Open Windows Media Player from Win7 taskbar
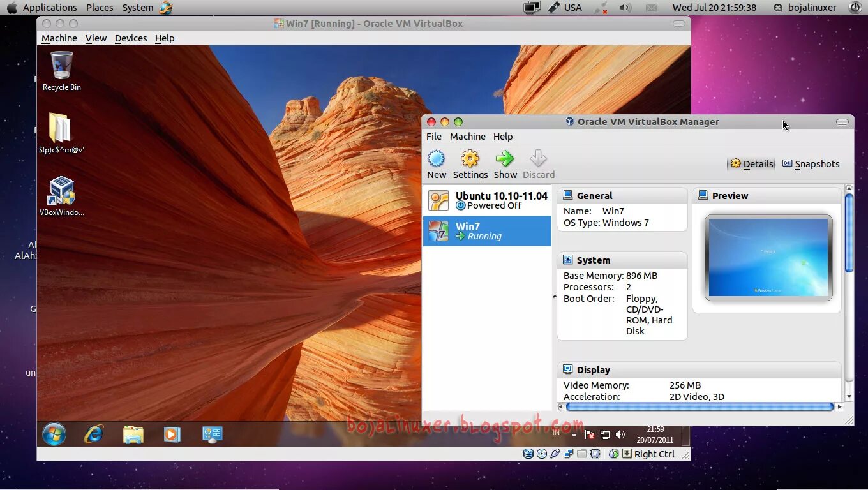 [x=172, y=434]
